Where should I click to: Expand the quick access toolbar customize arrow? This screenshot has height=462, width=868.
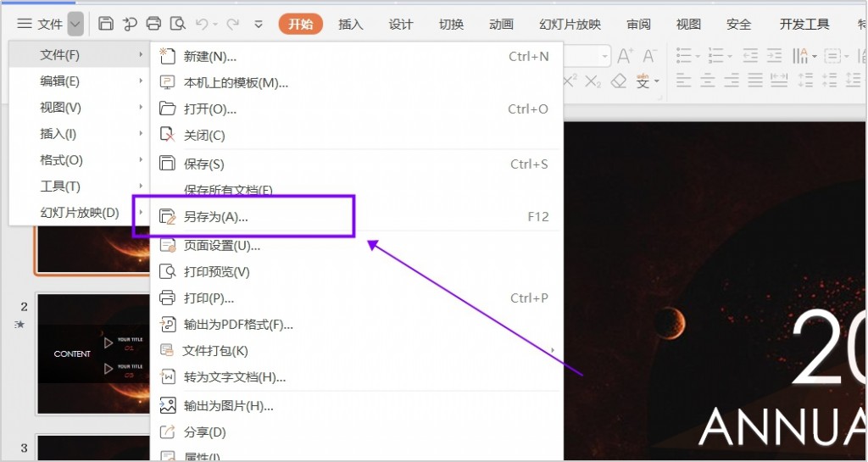(x=259, y=24)
